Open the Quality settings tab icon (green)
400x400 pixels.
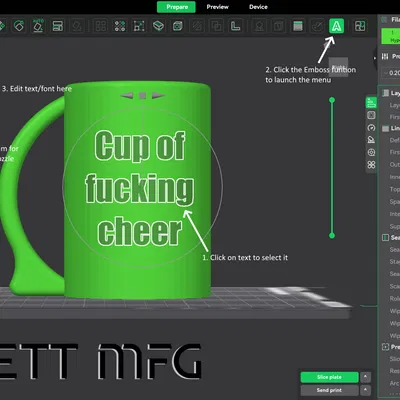(371, 103)
